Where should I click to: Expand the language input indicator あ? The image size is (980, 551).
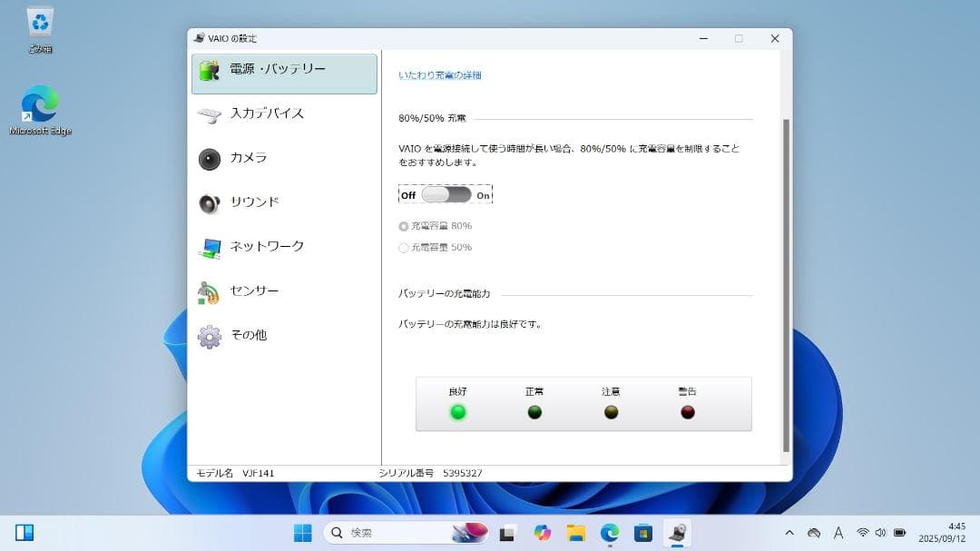[x=839, y=534]
